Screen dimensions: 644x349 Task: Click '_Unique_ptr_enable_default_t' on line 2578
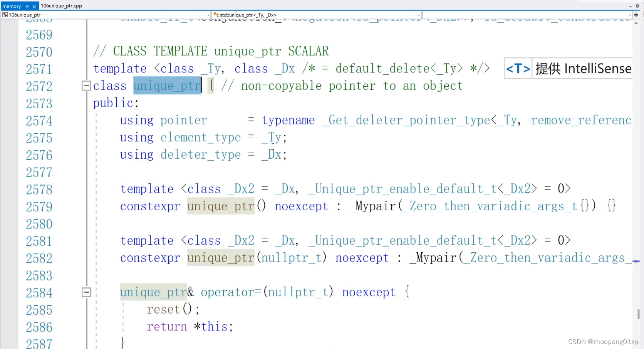point(402,189)
